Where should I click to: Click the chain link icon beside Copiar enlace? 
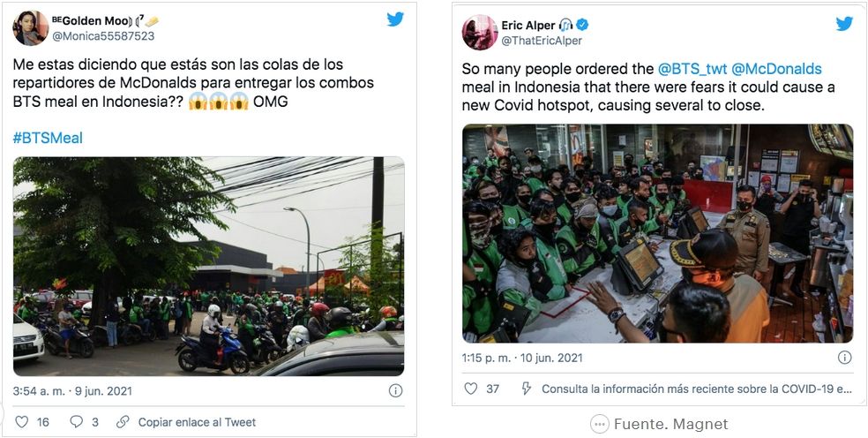123,422
